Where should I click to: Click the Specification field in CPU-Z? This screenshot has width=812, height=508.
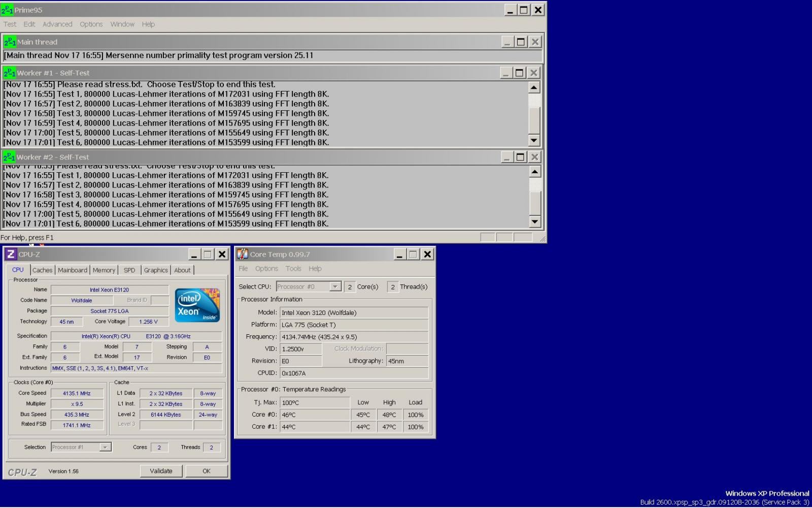(x=136, y=336)
